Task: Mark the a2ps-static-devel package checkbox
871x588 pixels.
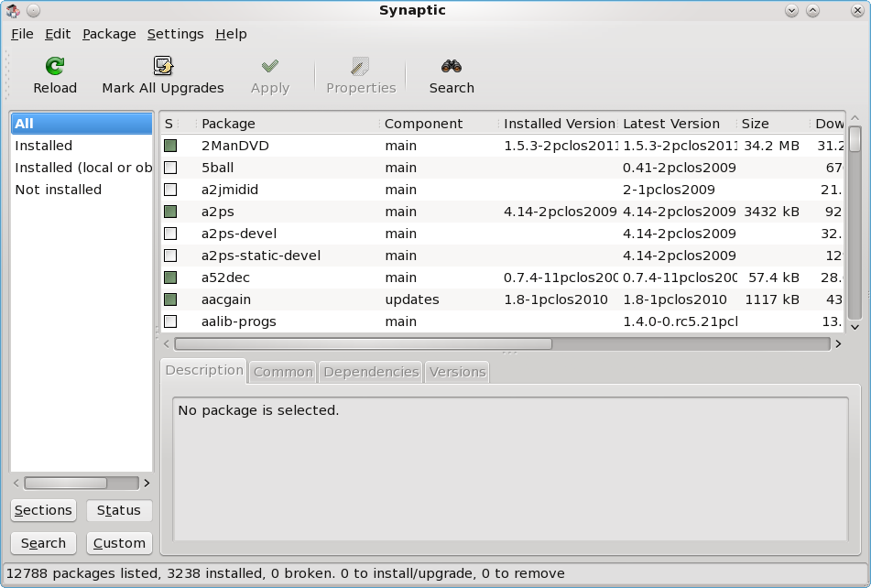Action: point(170,256)
